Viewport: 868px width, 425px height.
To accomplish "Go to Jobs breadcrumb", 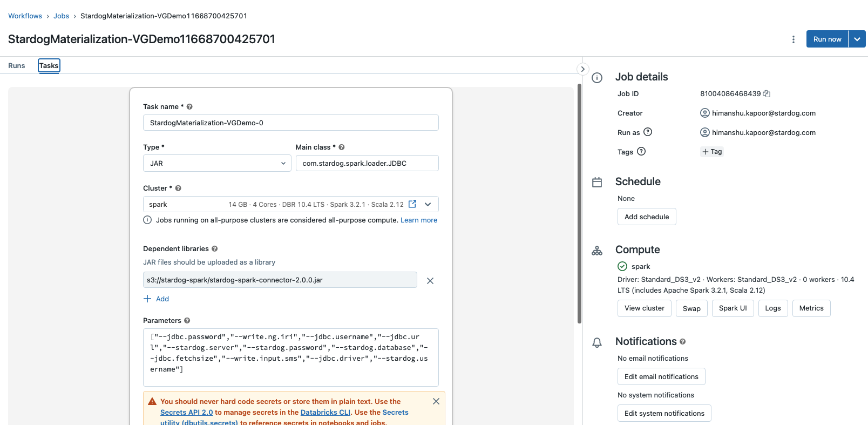I will tap(61, 16).
